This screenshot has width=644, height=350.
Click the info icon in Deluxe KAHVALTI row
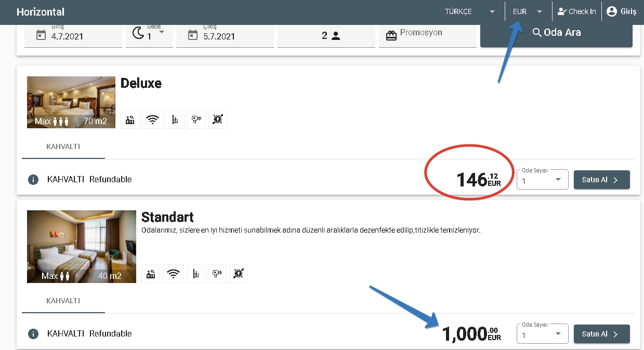tap(33, 180)
